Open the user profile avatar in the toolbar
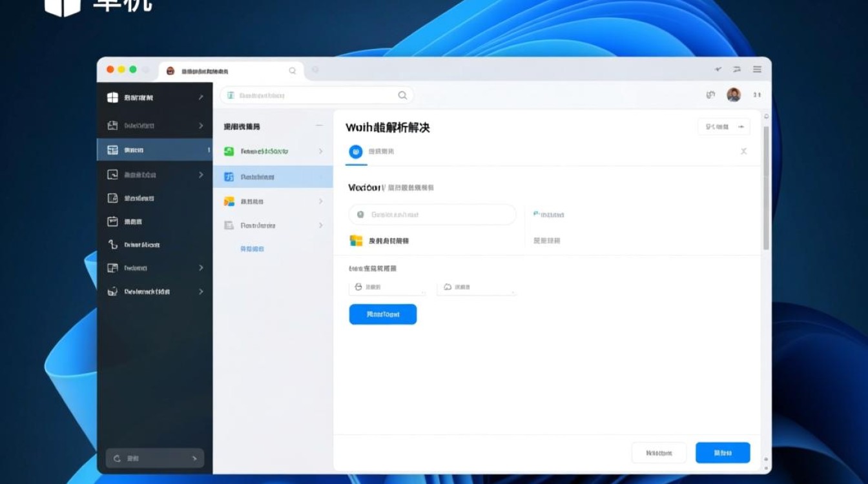Screen dimensions: 868x484 click(x=734, y=95)
